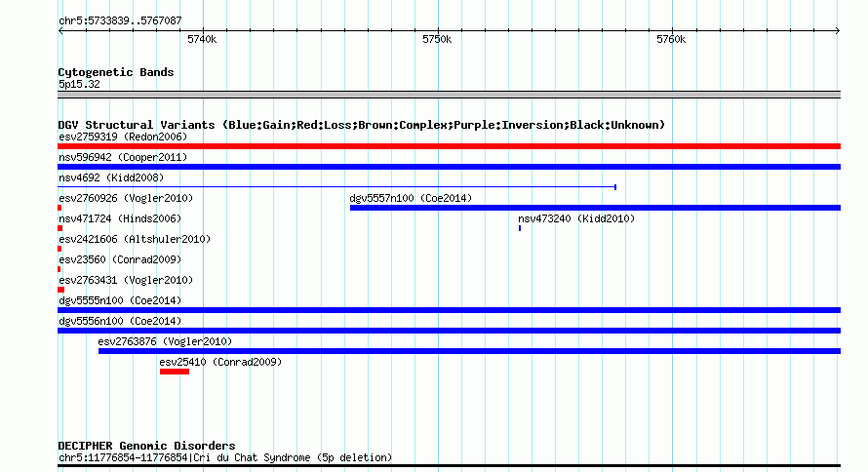Click the esv2763431 (Vogler2010) label
This screenshot has width=868, height=472.
point(126,280)
